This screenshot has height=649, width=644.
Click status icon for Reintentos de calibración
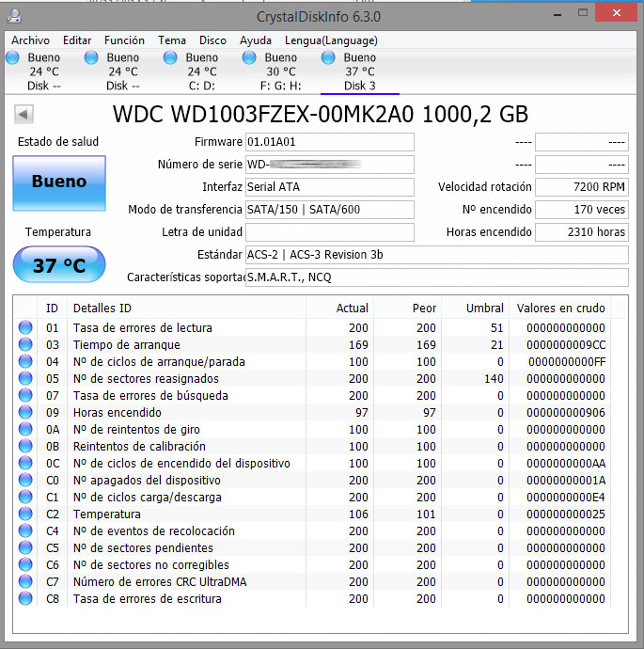[25, 446]
